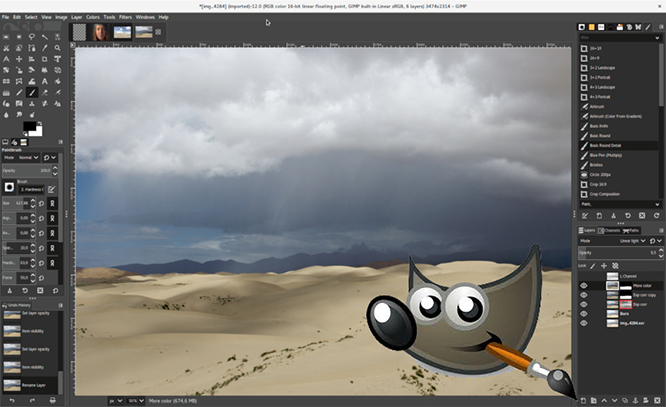This screenshot has height=407, width=666.
Task: Select the Smudge tool
Action: tap(19, 114)
